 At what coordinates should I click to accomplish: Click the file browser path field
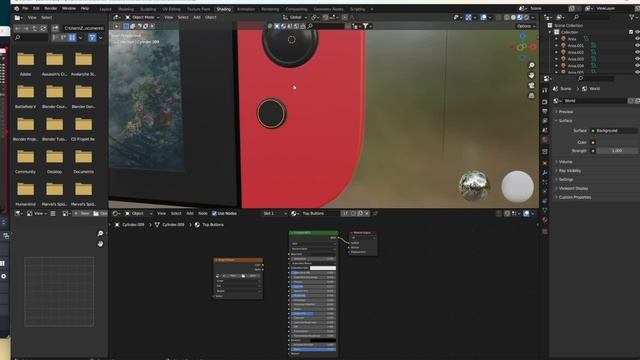(x=84, y=28)
